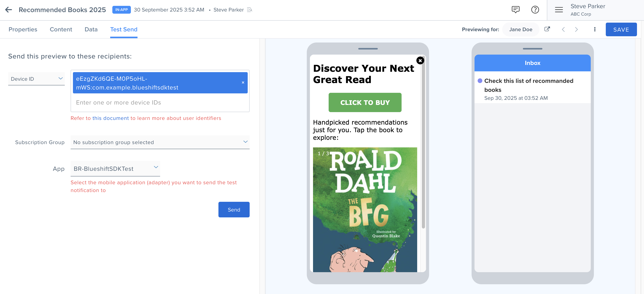This screenshot has height=294, width=644.
Task: Open the help question mark icon
Action: [535, 10]
